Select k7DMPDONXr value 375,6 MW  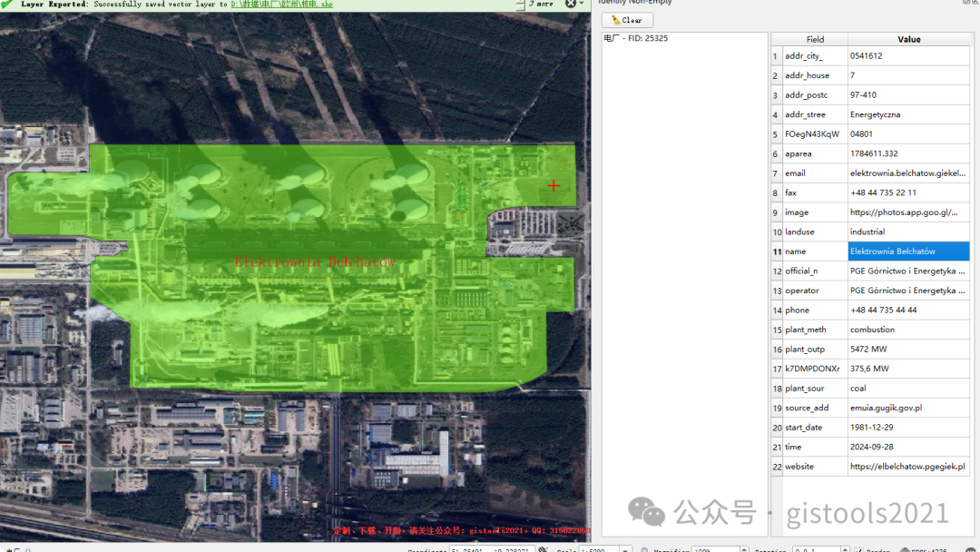(x=908, y=369)
